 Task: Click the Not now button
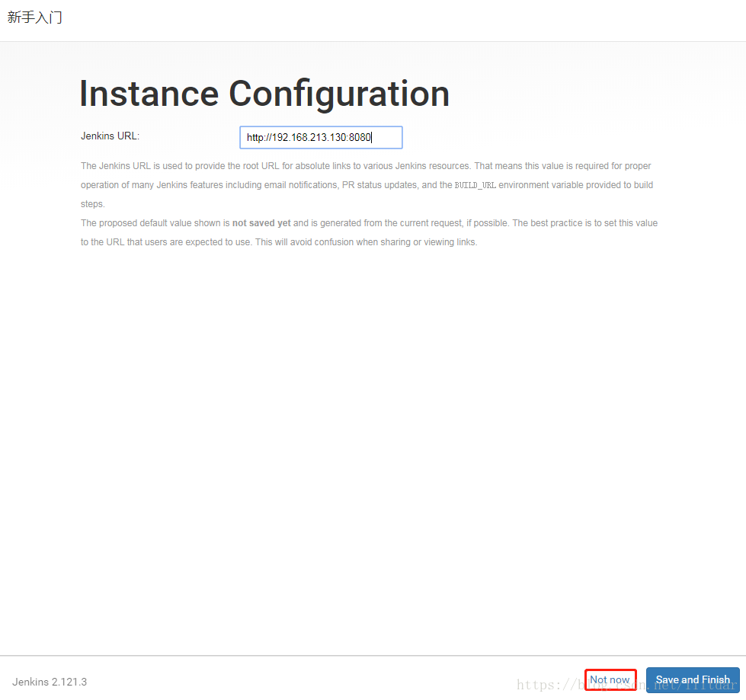click(x=610, y=679)
